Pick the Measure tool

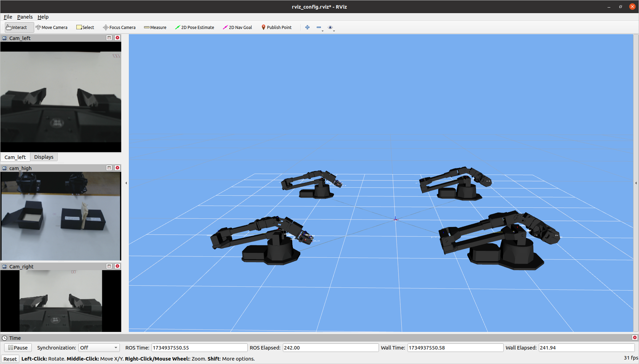tap(155, 27)
